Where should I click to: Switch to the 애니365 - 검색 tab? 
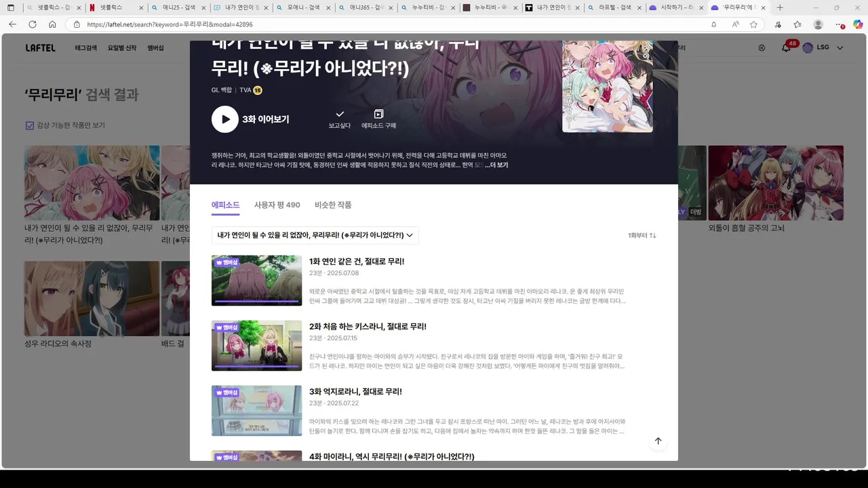tap(366, 7)
